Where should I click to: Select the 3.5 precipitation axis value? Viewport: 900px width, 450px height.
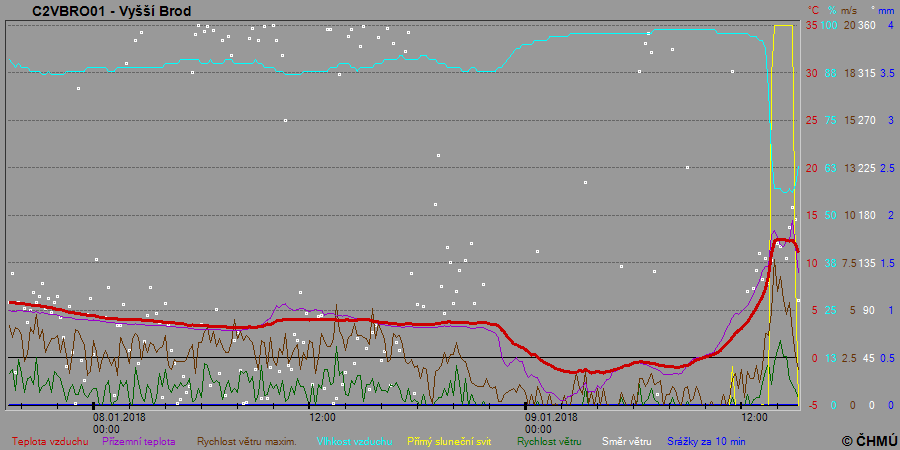pyautogui.click(x=886, y=73)
